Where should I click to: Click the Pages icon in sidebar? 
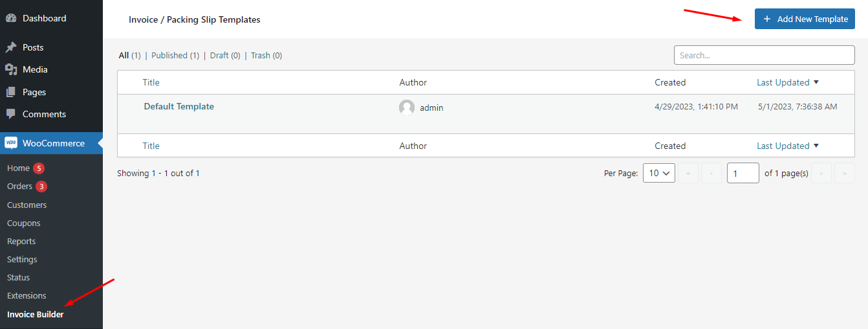[11, 92]
